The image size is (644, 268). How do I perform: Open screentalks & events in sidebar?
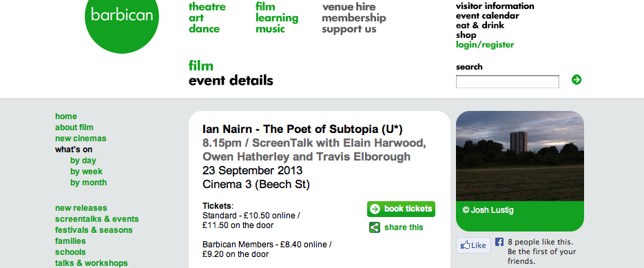point(97,219)
